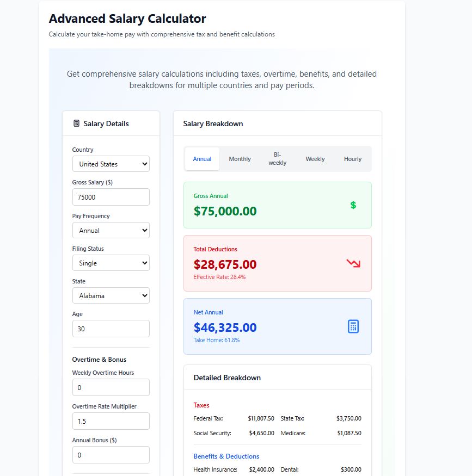Click the red downward arrow on Total Deductions card
472x476 pixels.
[353, 262]
